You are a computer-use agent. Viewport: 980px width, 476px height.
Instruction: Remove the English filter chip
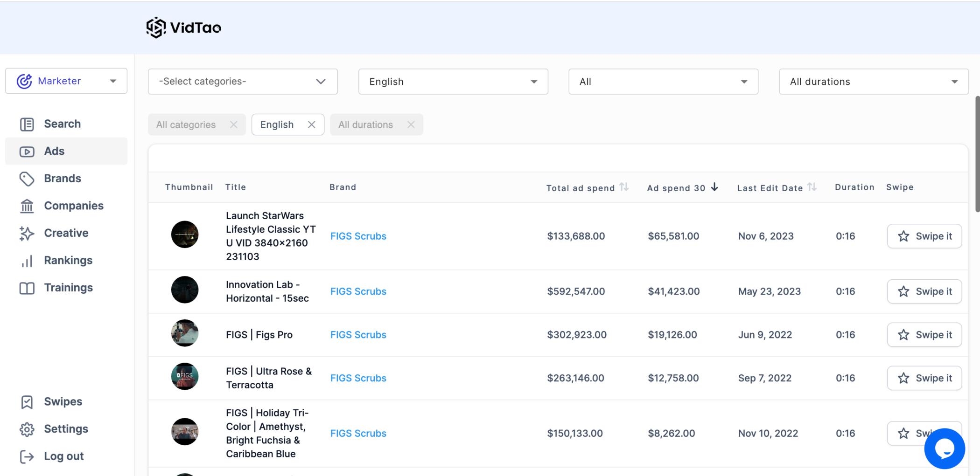312,124
